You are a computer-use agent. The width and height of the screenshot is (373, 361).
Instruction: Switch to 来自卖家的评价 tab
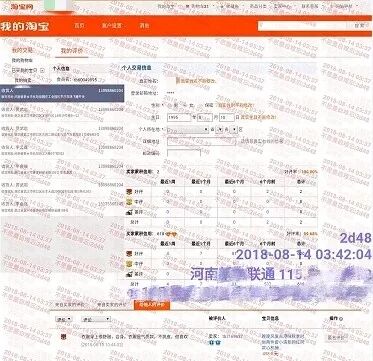[x=112, y=305]
